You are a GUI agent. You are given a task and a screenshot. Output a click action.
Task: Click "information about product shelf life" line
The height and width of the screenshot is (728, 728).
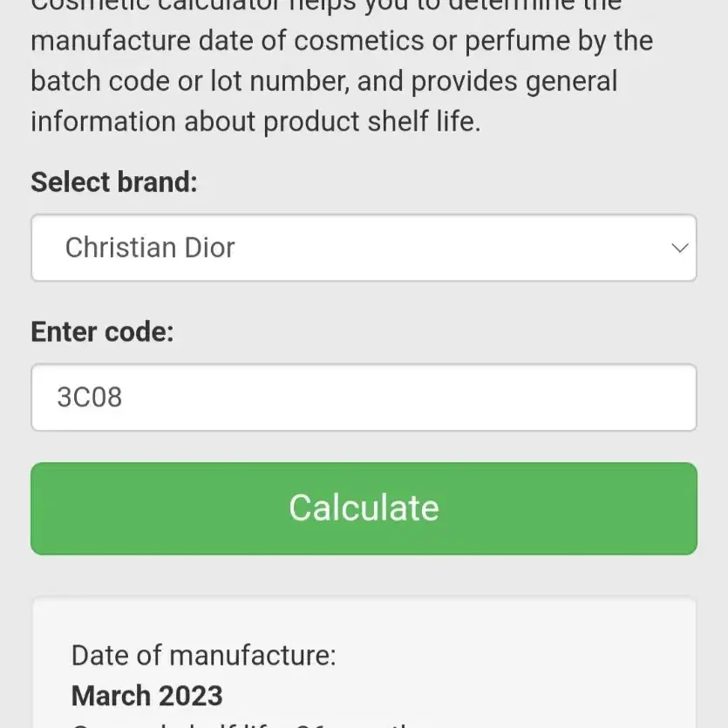[x=255, y=122]
